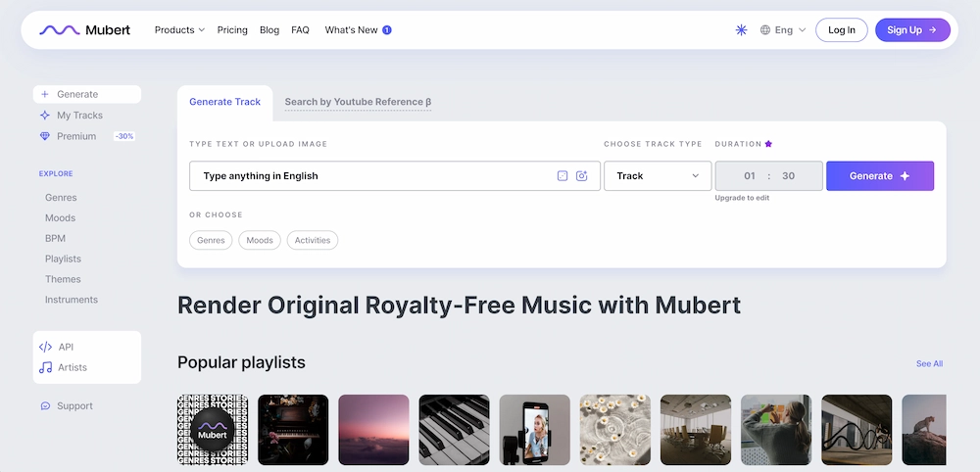This screenshot has width=980, height=472.
Task: Click the -30% Premium discount badge
Action: (124, 136)
